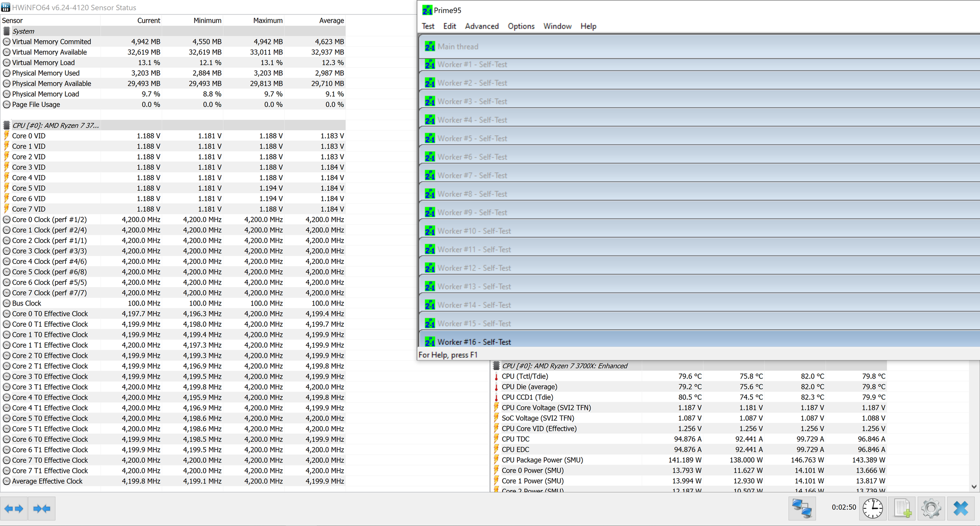Click the Current column header
The width and height of the screenshot is (980, 526).
[131, 20]
